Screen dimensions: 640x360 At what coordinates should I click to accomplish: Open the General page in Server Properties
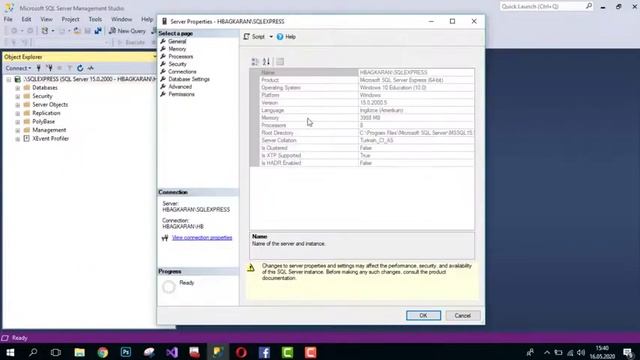(177, 41)
